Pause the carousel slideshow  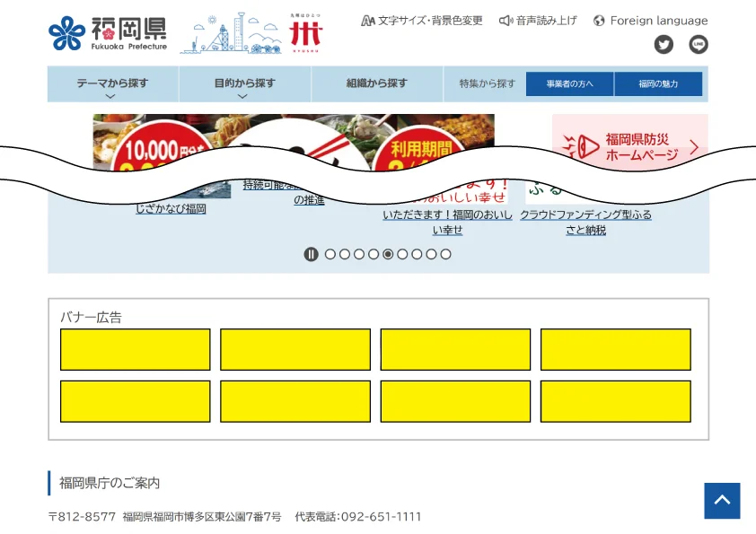(311, 254)
